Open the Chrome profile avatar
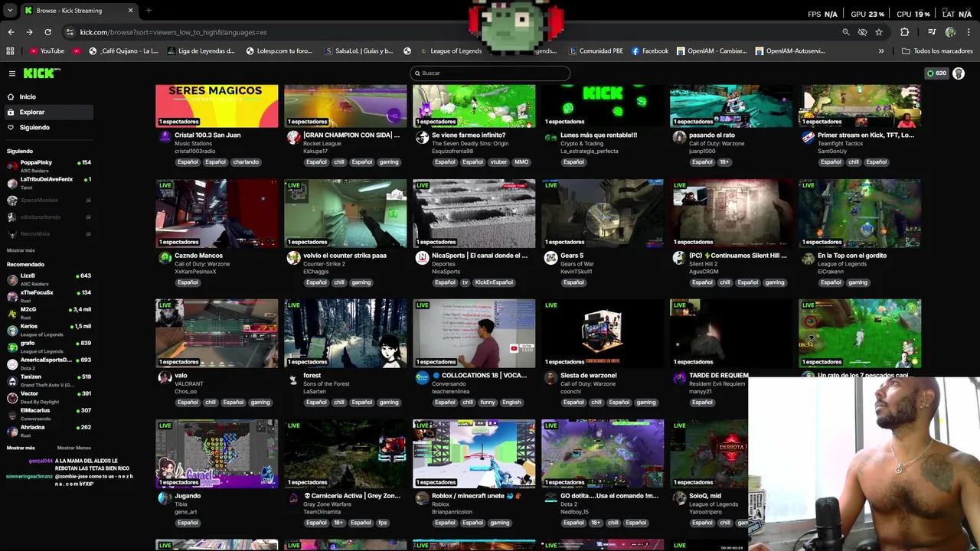 (950, 32)
